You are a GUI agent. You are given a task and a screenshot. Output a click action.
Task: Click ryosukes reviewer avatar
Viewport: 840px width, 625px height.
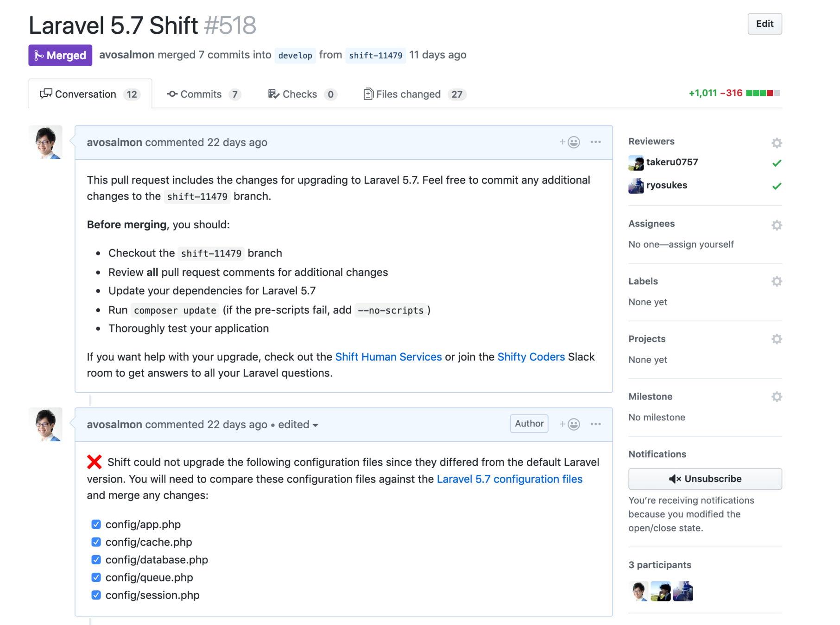pyautogui.click(x=636, y=186)
